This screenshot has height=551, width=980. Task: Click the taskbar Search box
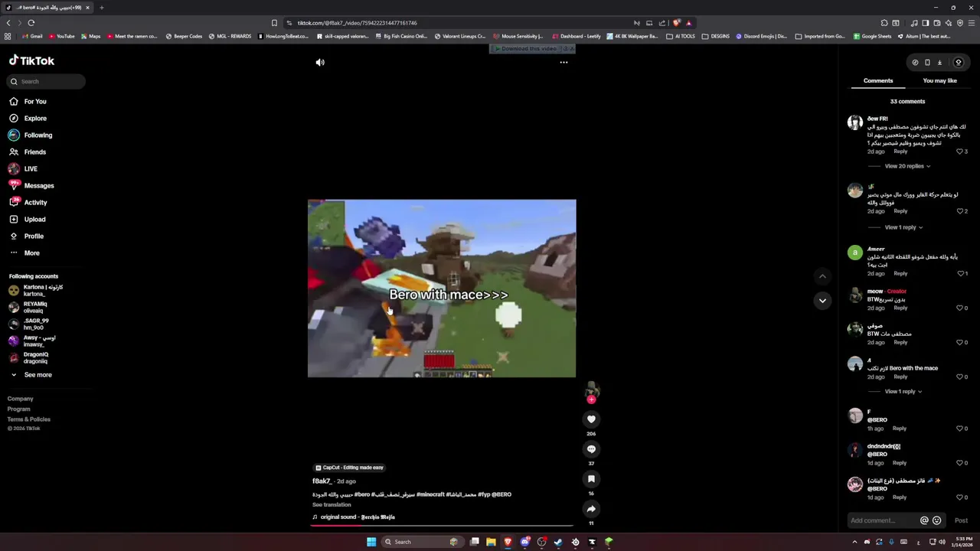pos(423,542)
